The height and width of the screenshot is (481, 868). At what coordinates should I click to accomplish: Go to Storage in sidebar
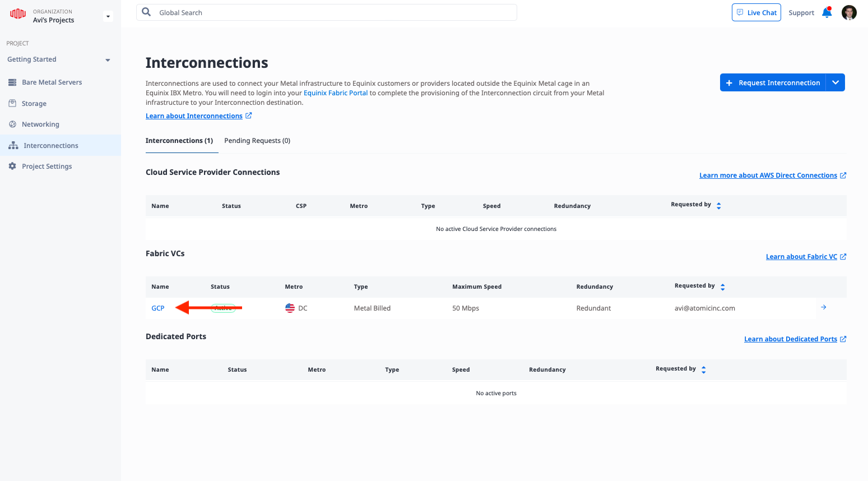click(34, 104)
